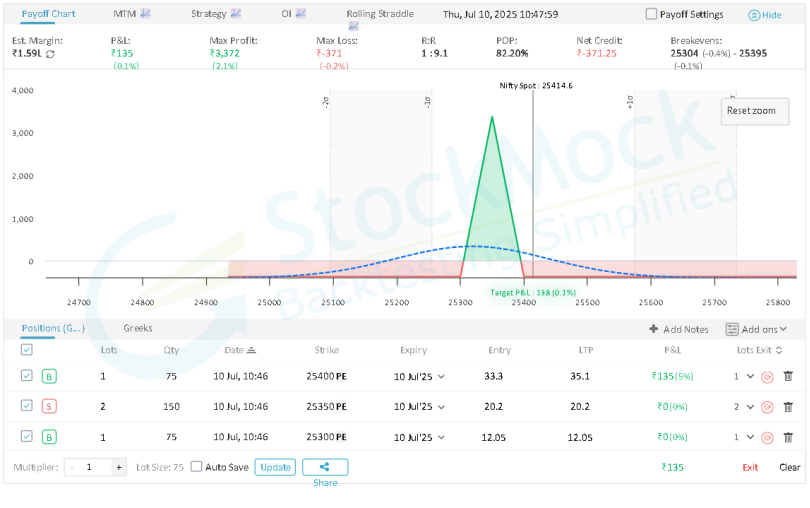Click the 25300 PE strike cell
Screen dimensions: 810x508
(326, 437)
